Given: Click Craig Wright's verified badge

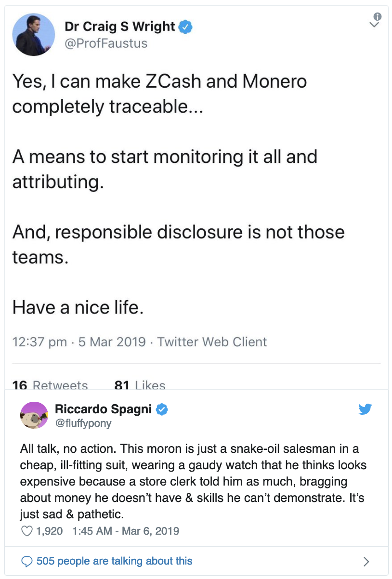Looking at the screenshot, I should (x=186, y=27).
